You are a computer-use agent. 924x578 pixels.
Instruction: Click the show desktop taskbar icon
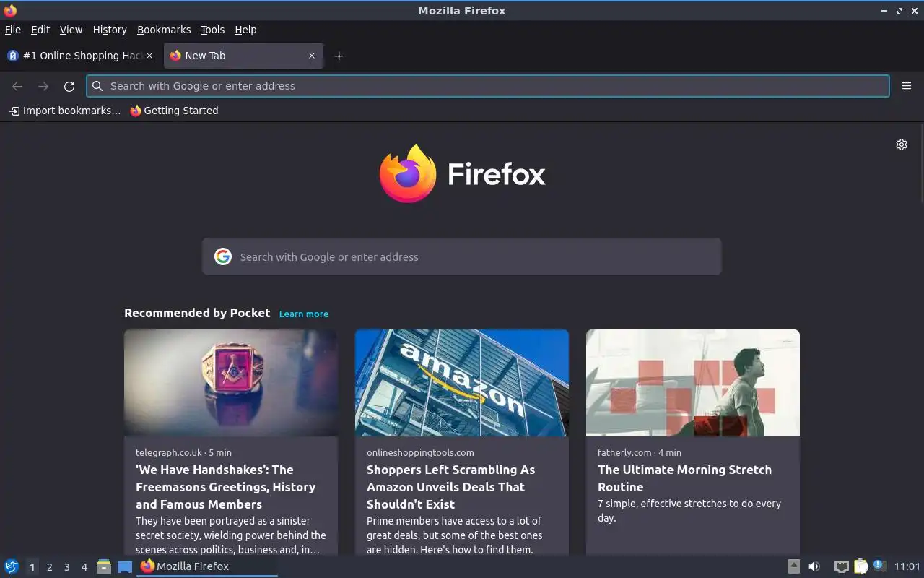(x=124, y=566)
